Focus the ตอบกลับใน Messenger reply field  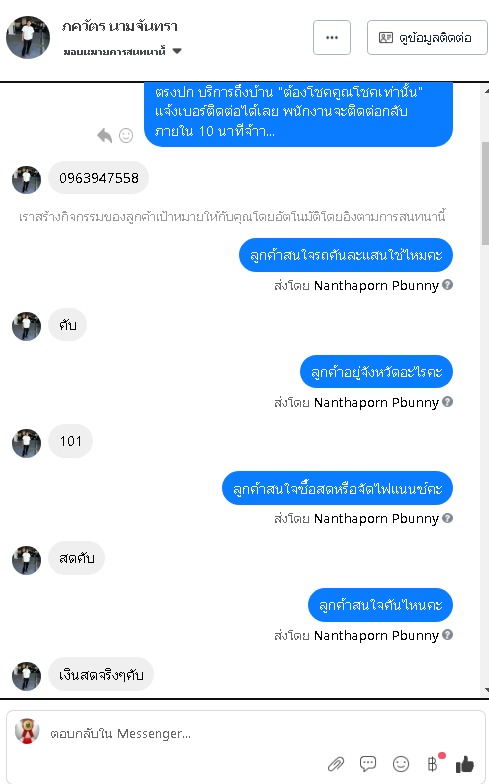pos(245,734)
